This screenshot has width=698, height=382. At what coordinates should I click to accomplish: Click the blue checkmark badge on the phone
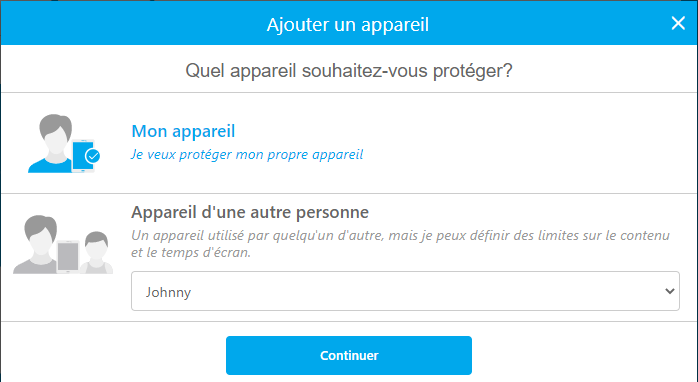pyautogui.click(x=93, y=156)
